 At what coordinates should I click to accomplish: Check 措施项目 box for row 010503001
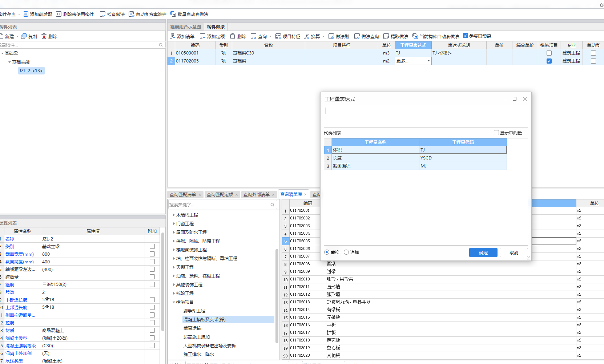(x=549, y=53)
